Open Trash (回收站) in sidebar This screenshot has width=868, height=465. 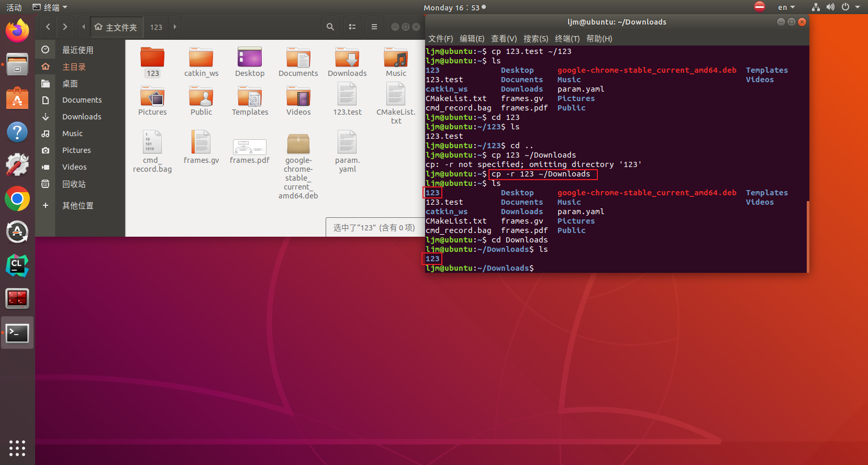(80, 184)
